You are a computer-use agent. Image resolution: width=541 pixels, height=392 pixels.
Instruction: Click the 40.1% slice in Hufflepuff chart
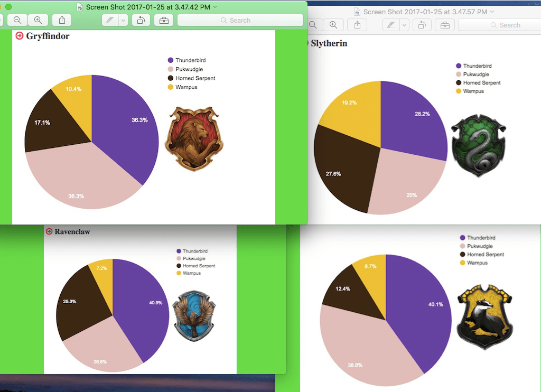[x=419, y=307]
